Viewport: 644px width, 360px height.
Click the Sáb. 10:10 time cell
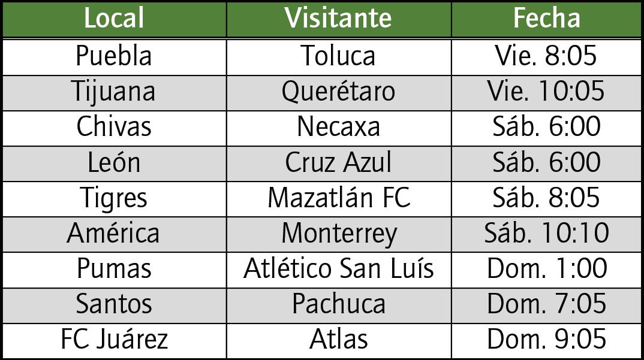coord(546,234)
